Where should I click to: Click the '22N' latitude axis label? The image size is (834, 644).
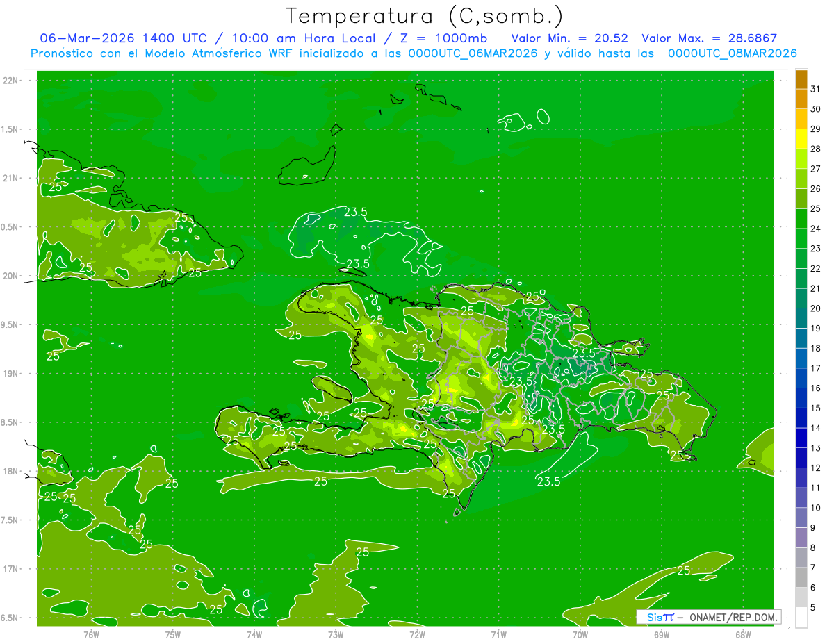(10, 80)
